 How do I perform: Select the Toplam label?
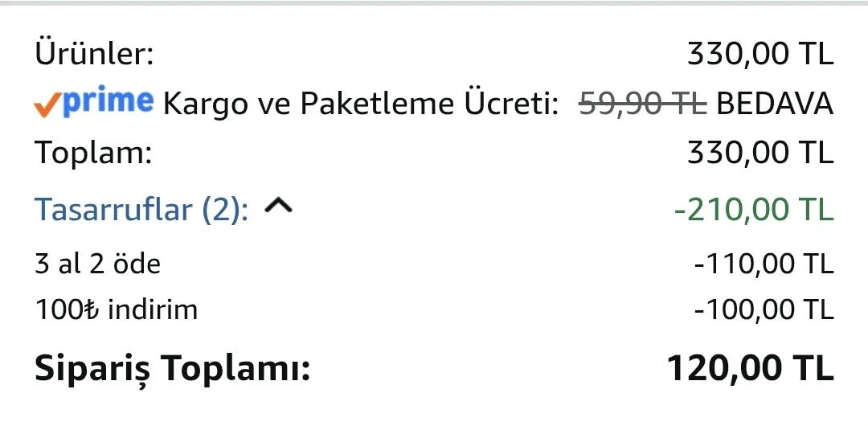93,153
